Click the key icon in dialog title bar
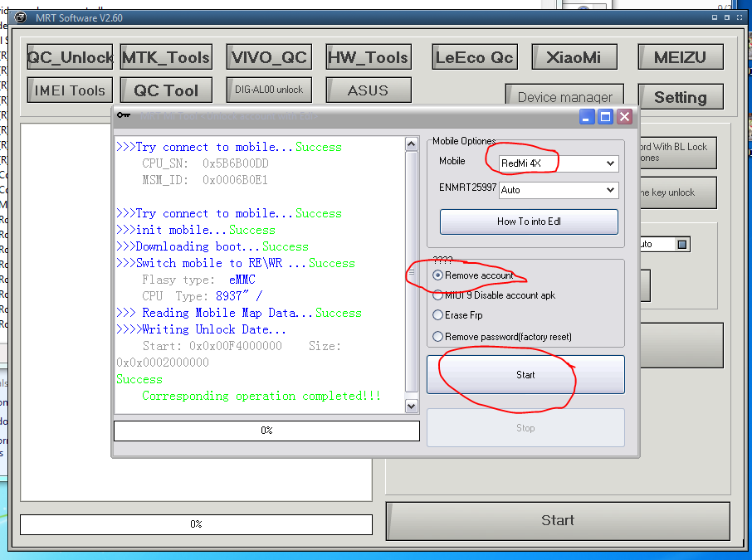The width and height of the screenshot is (752, 560). coord(124,115)
